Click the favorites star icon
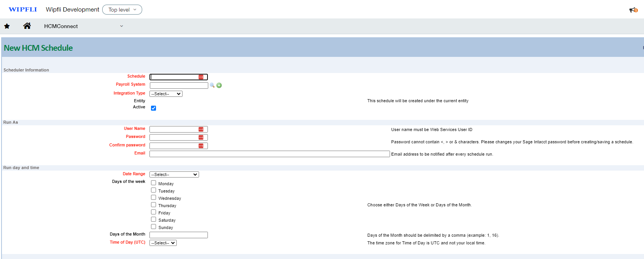 [x=7, y=26]
